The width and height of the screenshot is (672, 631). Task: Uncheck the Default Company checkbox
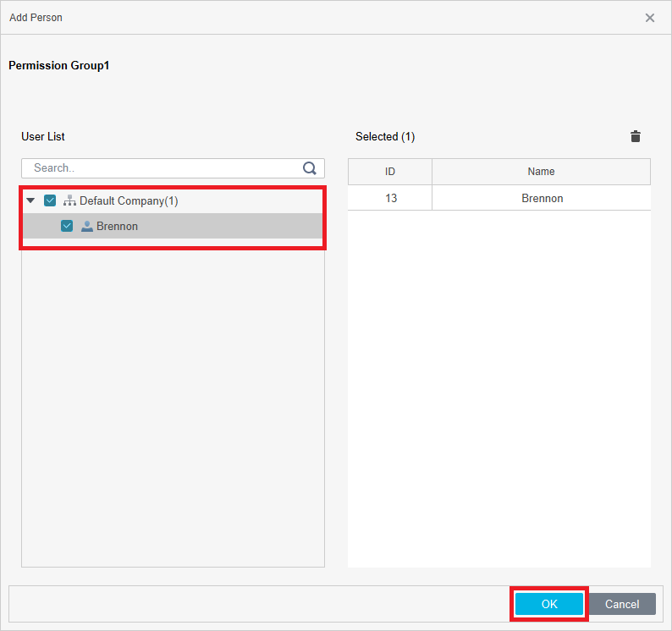(x=50, y=200)
